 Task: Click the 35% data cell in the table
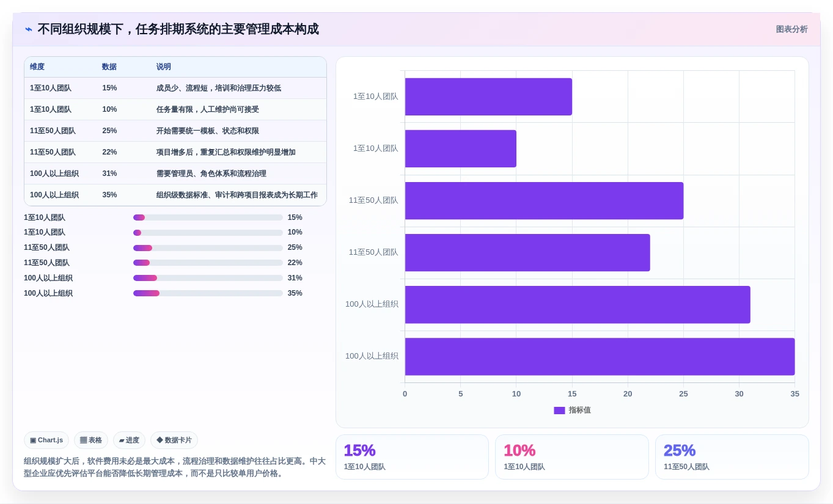(x=109, y=195)
